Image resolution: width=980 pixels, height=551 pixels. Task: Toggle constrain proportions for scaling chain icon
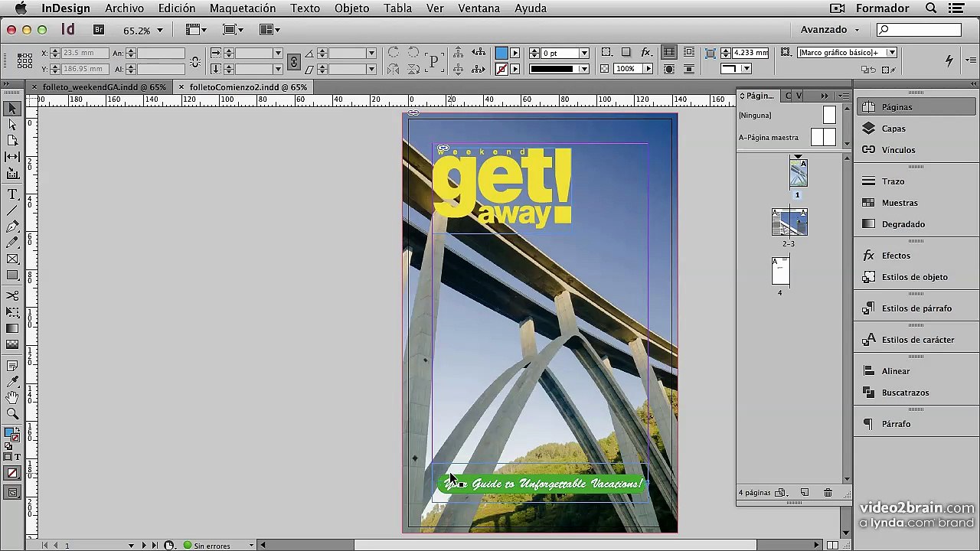294,61
